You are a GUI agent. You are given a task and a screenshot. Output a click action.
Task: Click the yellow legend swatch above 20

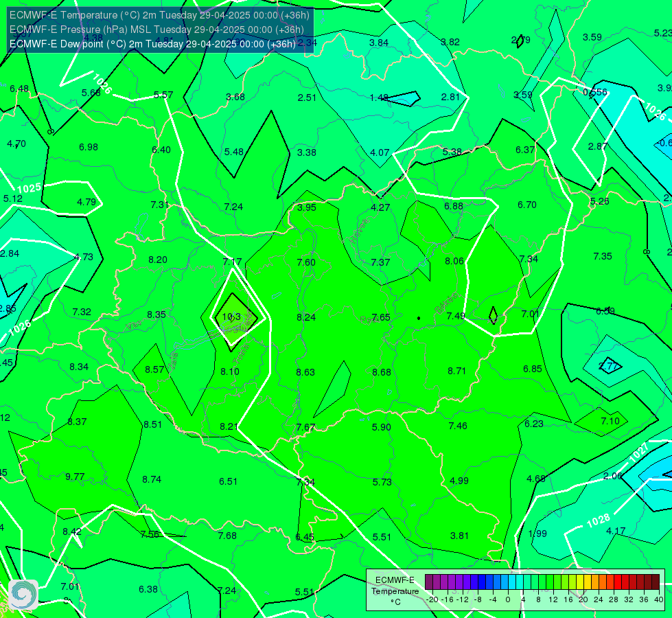[x=580, y=582]
